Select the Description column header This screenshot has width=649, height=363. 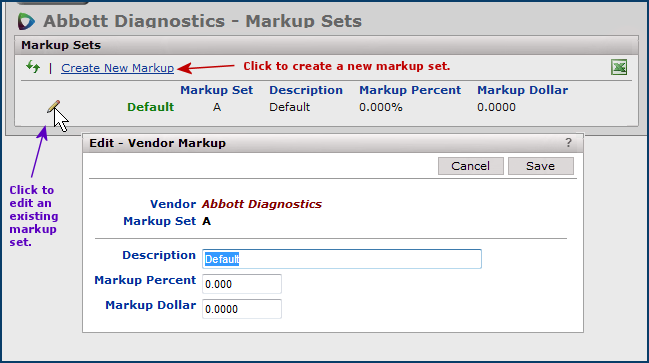pyautogui.click(x=306, y=90)
